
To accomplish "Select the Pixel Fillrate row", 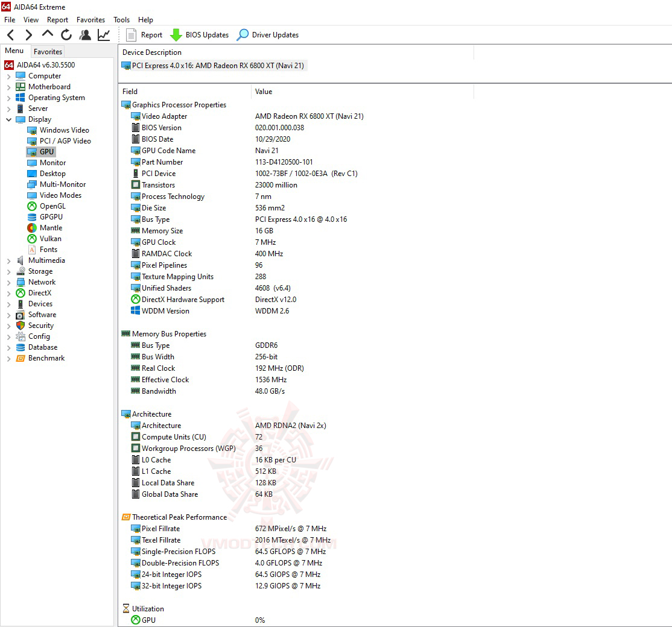I will [229, 529].
